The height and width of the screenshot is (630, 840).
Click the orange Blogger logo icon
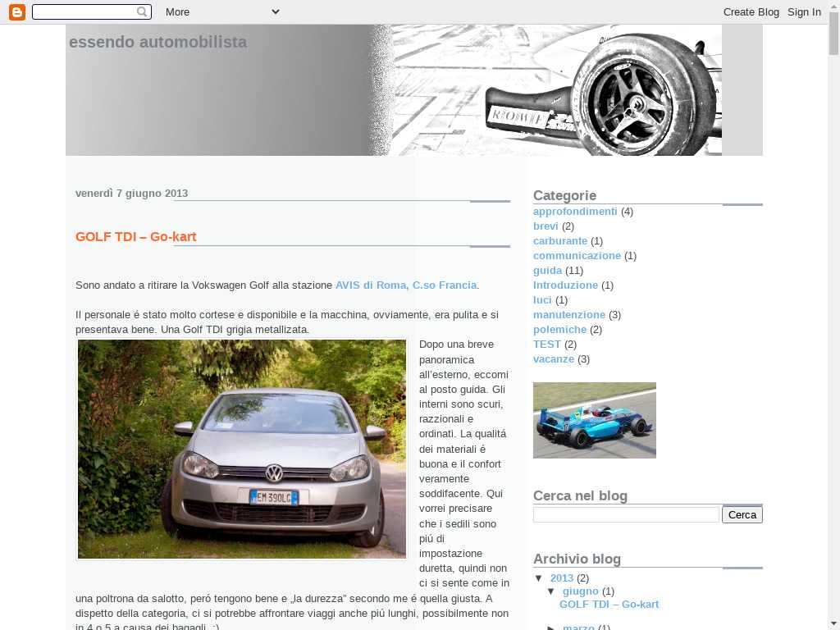(16, 11)
